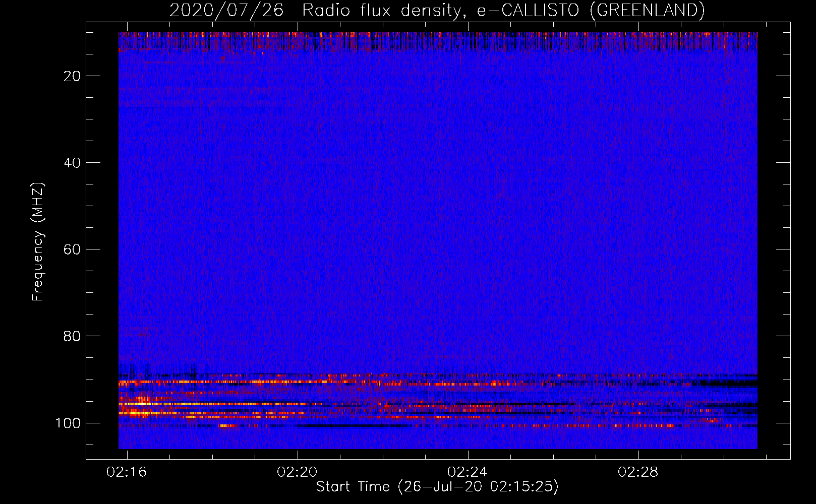Click the 40 MHz frequency tick label
This screenshot has width=816, height=504.
click(72, 163)
